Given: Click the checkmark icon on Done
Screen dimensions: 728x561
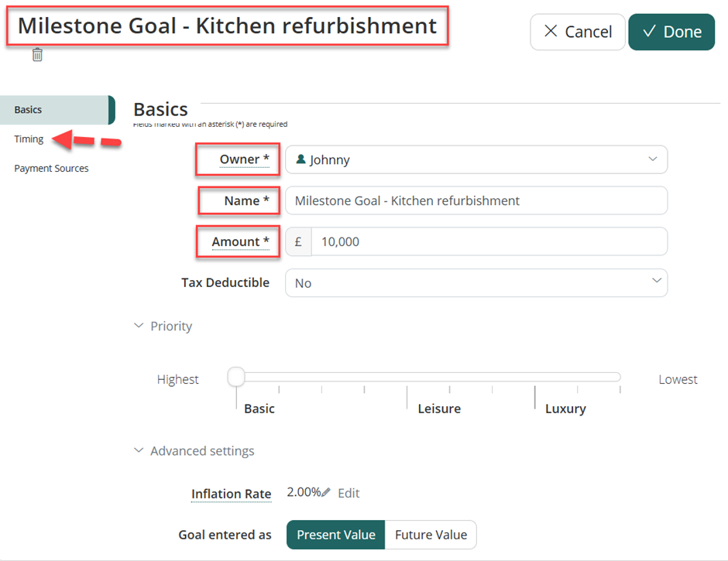Looking at the screenshot, I should [x=649, y=31].
